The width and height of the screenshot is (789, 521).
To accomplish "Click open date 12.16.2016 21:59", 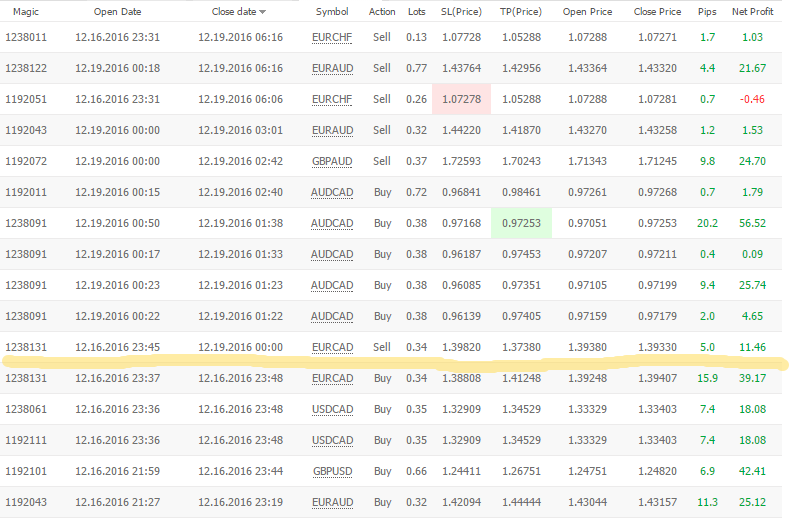I will click(117, 471).
